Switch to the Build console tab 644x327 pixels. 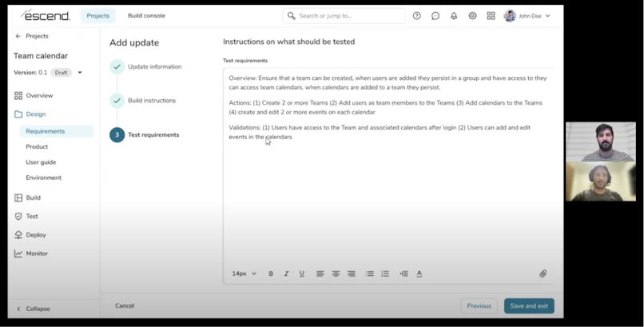[146, 16]
